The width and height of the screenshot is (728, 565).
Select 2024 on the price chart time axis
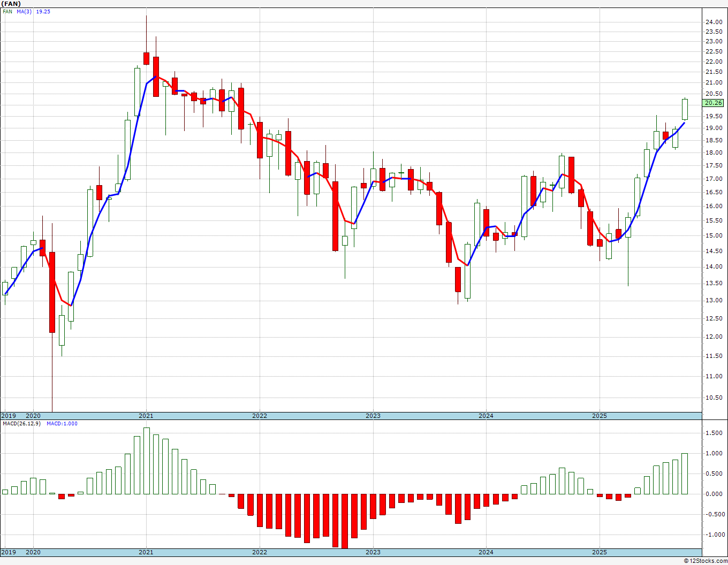pos(486,416)
